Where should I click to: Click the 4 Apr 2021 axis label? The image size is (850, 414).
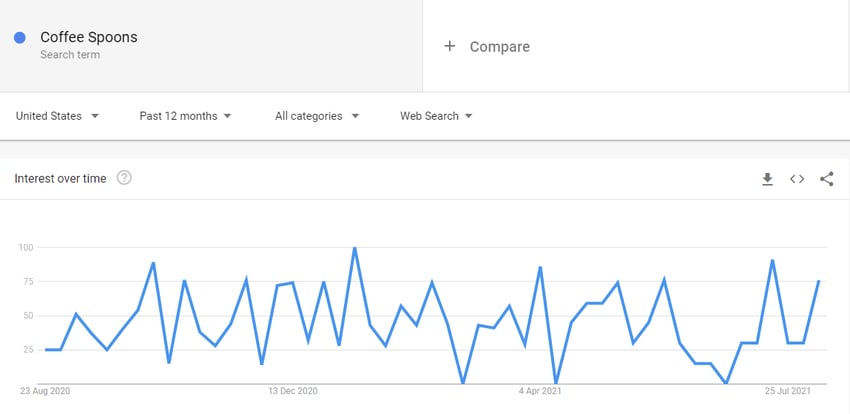click(x=540, y=391)
